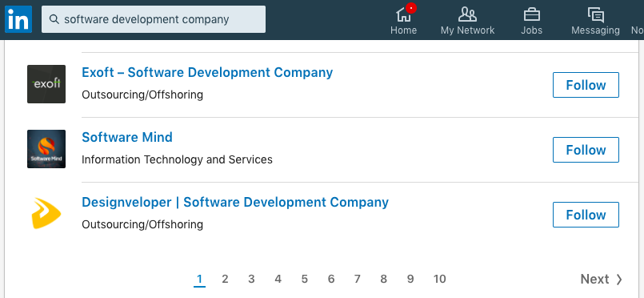Select results page 1
644x298 pixels.
pos(199,280)
